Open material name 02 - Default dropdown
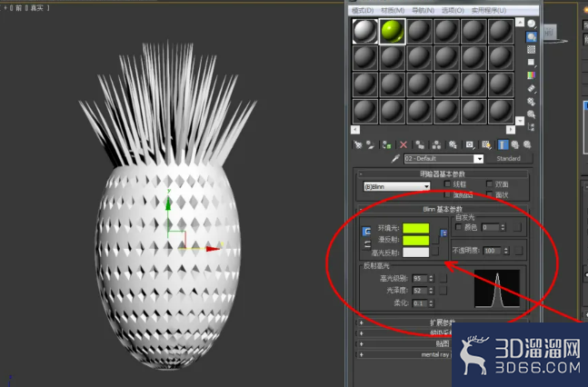 [x=479, y=159]
